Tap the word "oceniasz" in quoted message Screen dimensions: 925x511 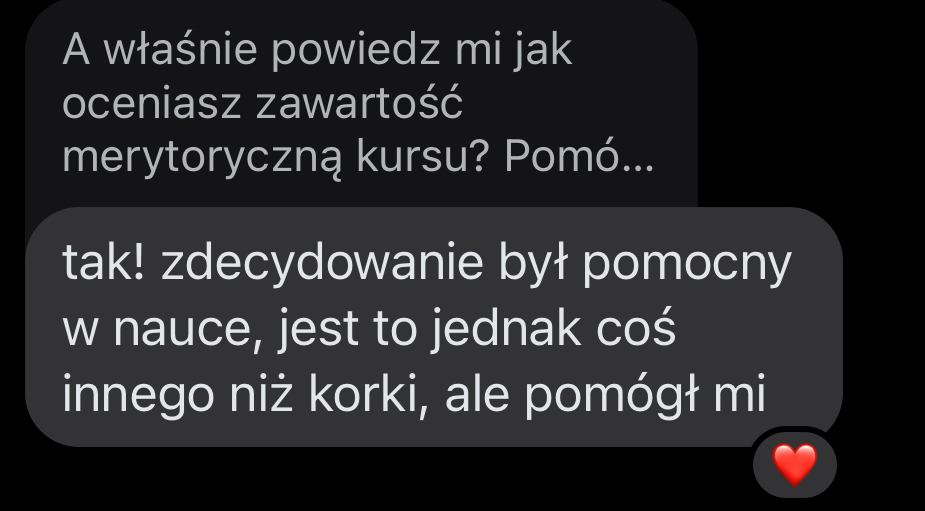(152, 104)
